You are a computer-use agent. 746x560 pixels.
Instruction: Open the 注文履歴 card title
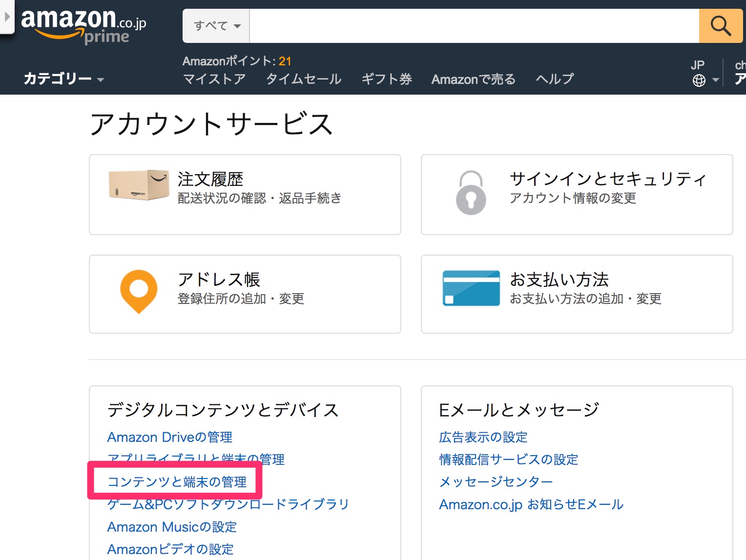(210, 179)
